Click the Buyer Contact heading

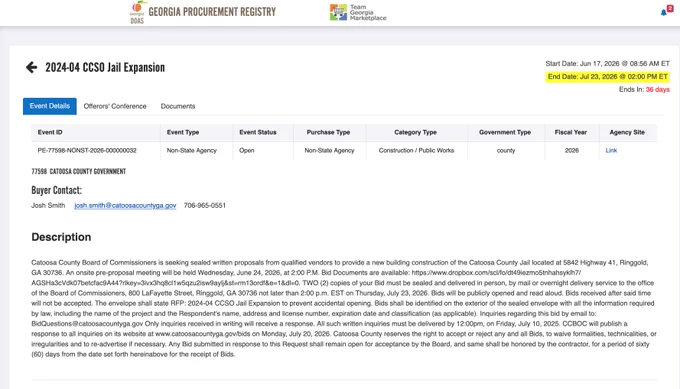pyautogui.click(x=56, y=190)
